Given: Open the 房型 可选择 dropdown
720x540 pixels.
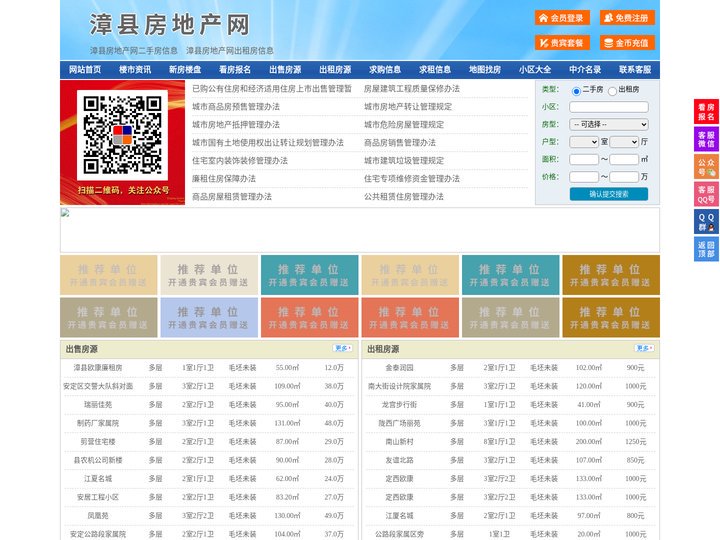Looking at the screenshot, I should pyautogui.click(x=609, y=124).
